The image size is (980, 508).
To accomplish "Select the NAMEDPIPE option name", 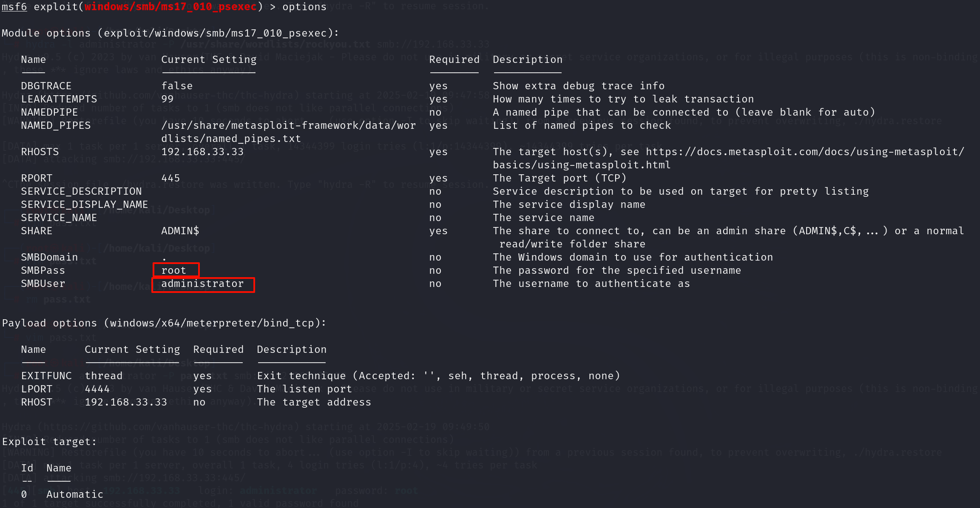I will 49,112.
